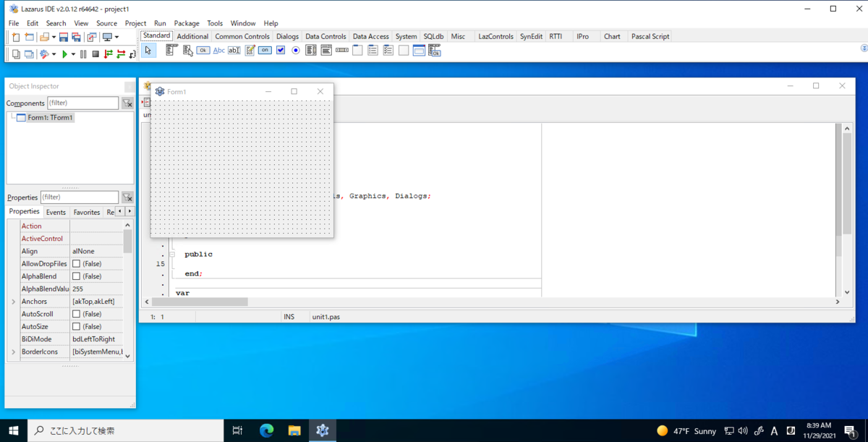Click the Save All toolbar icon

coord(76,37)
